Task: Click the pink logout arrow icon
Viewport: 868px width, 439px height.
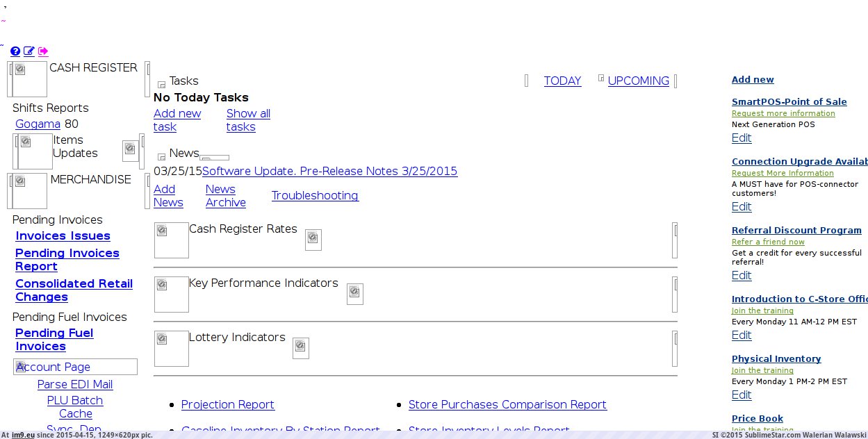Action: click(43, 51)
